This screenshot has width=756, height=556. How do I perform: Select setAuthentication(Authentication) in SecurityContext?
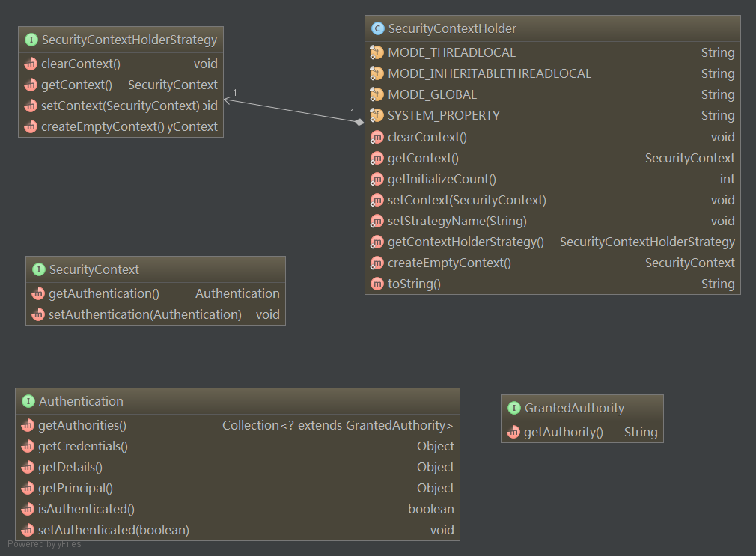pos(144,314)
